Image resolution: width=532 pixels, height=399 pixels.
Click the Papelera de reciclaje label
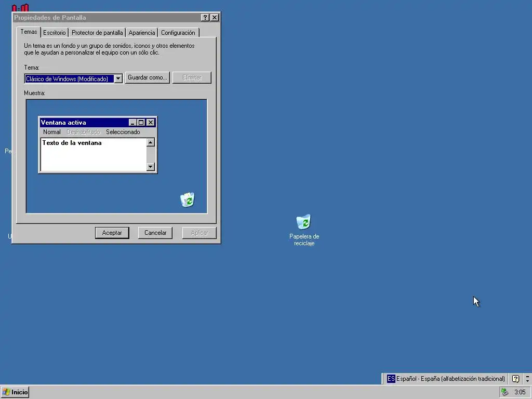(x=304, y=240)
